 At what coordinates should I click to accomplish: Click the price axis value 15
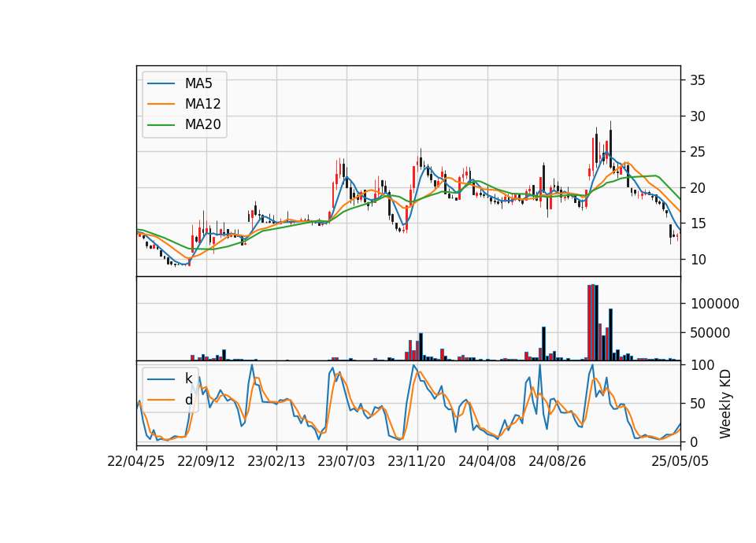(697, 223)
